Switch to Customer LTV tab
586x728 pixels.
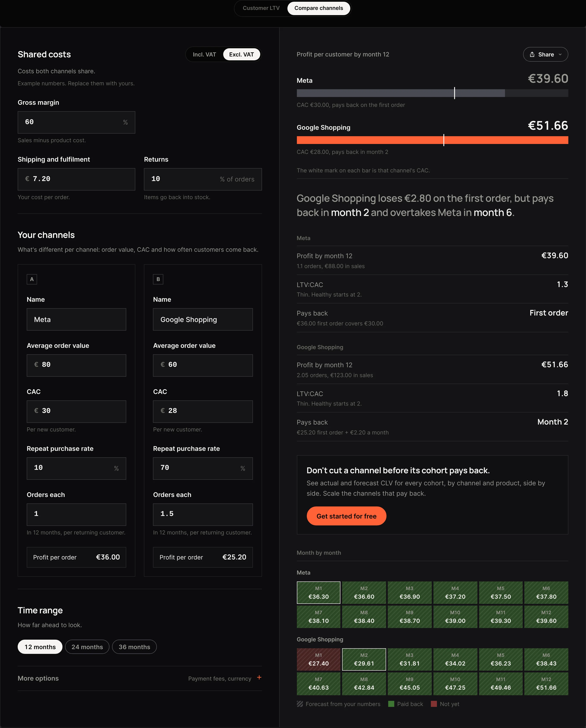261,8
